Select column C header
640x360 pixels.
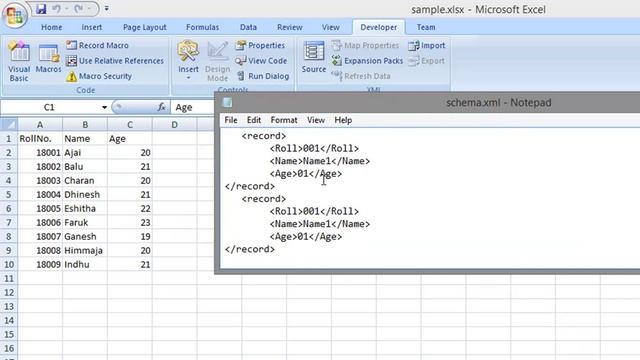point(130,124)
